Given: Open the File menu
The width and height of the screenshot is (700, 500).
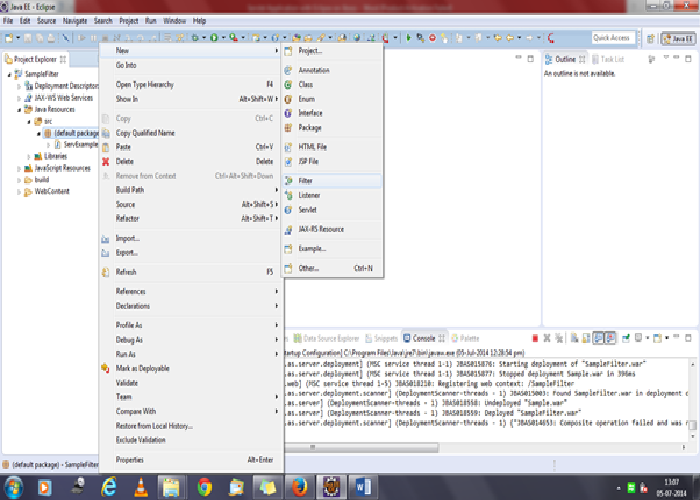Looking at the screenshot, I should click(8, 21).
